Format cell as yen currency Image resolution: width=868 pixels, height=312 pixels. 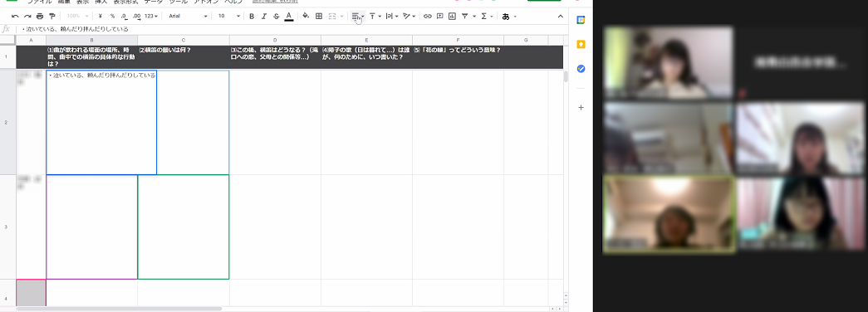tap(101, 17)
